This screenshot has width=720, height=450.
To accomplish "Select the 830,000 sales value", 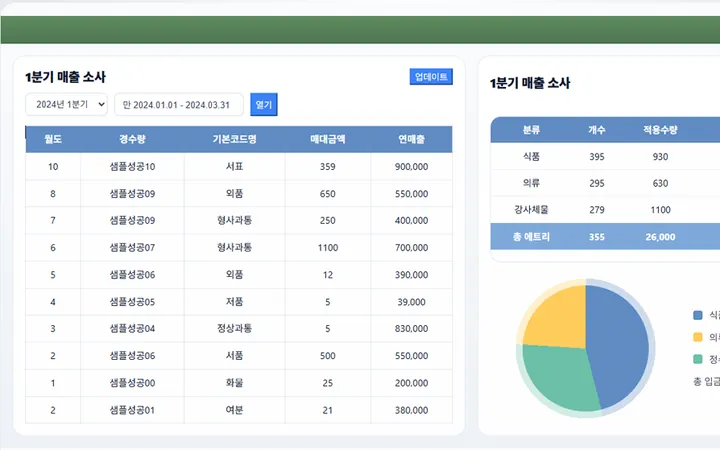I will 411,329.
